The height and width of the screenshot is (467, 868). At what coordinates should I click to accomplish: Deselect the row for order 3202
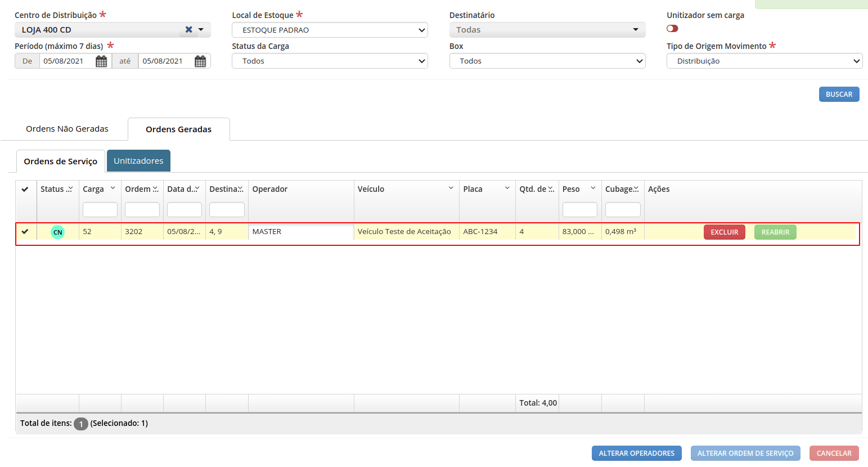point(25,231)
